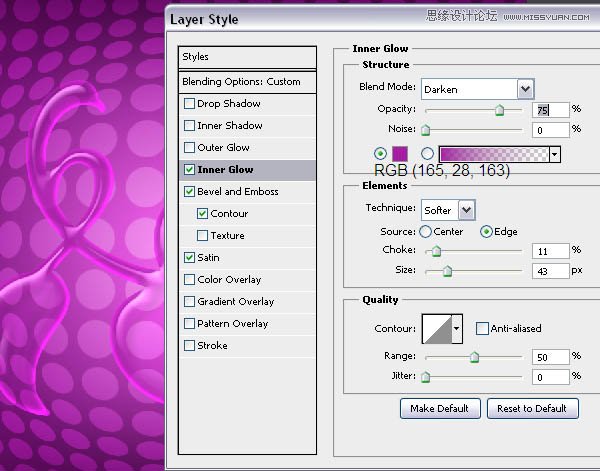Image resolution: width=600 pixels, height=471 pixels.
Task: Open the Bevel and Emboss settings
Action: [x=238, y=192]
